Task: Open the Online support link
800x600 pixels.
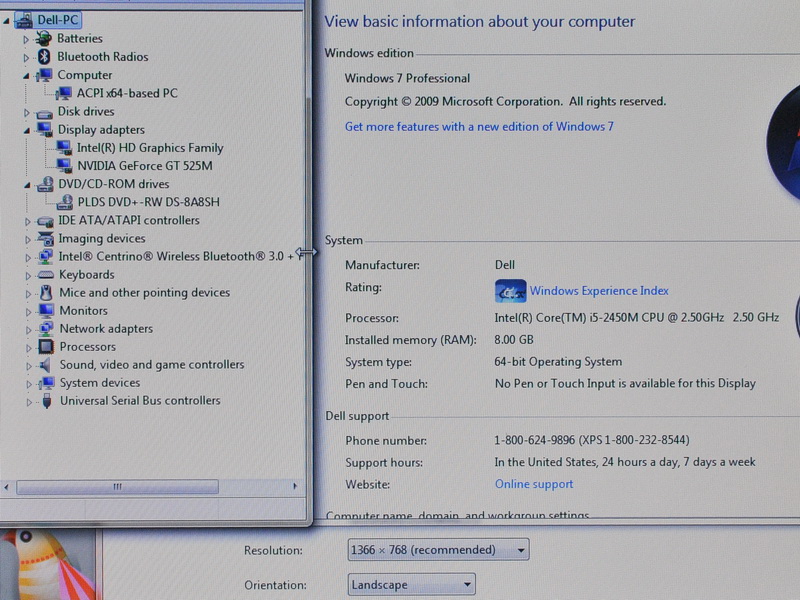Action: point(534,484)
